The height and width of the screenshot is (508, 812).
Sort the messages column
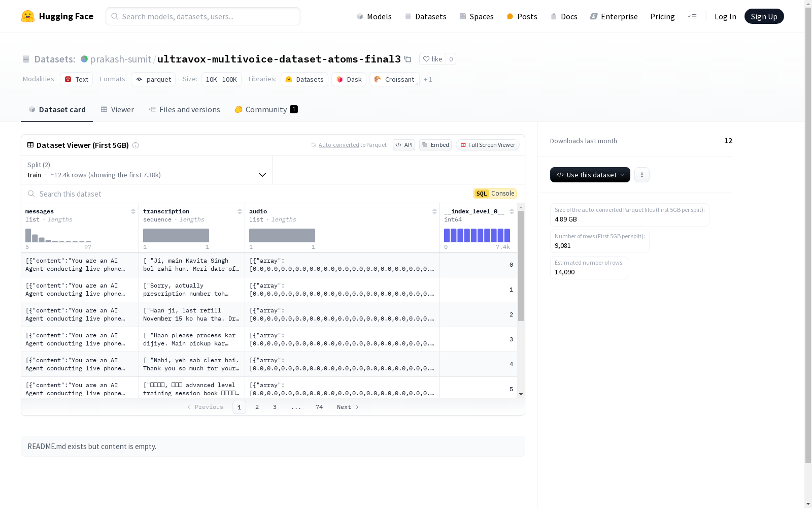point(133,211)
